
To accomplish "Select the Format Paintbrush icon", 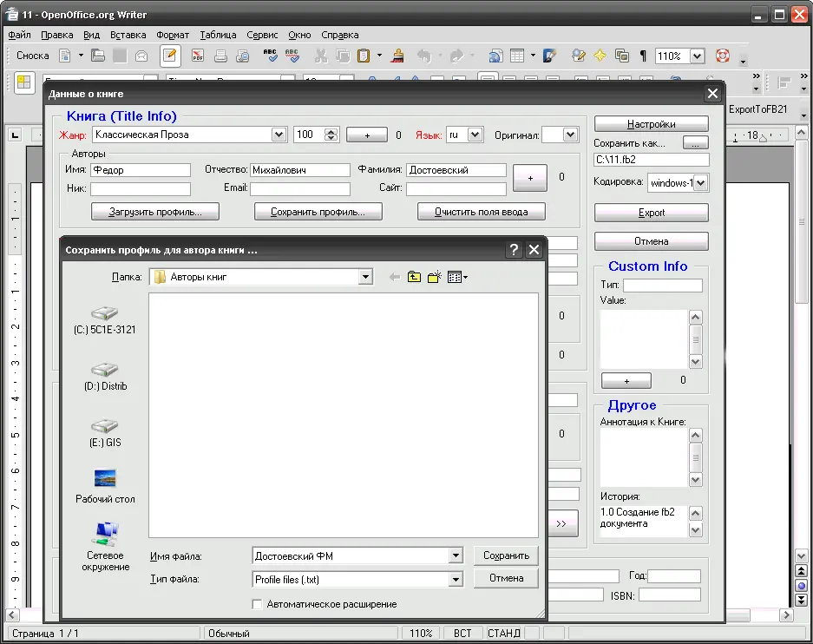I will click(x=397, y=56).
